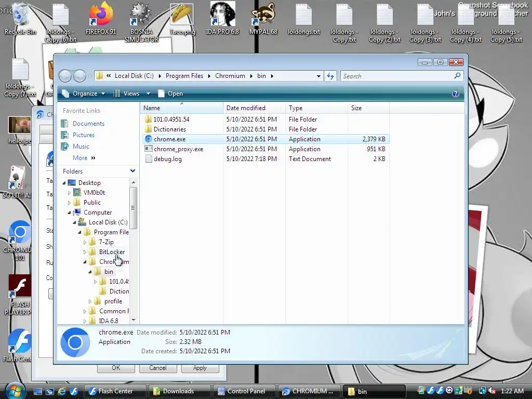Sort by Type column header
Screen dimensions: 532x399
pyautogui.click(x=316, y=108)
